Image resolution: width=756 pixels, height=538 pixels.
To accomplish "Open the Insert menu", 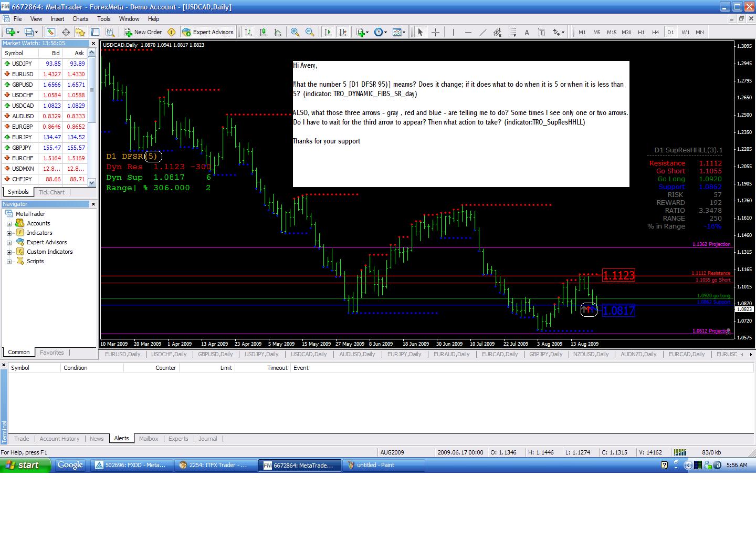I will (57, 18).
